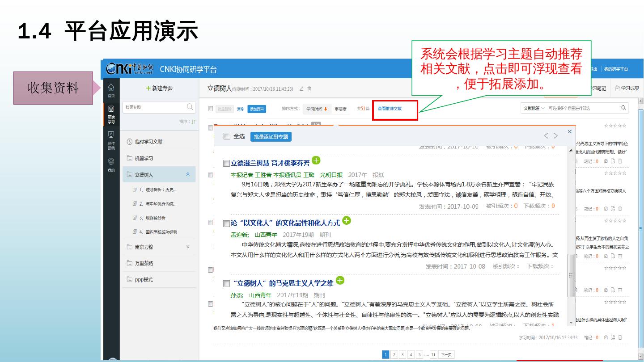Screen dimensions: 644x362
Task: Open the 文献标签 dropdown filter
Action: click(534, 108)
